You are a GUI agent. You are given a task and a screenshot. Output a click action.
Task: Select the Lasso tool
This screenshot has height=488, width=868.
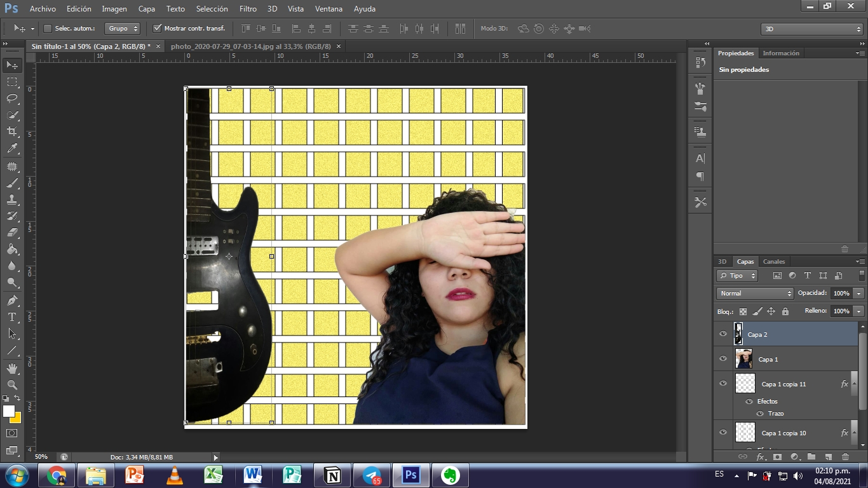(12, 98)
